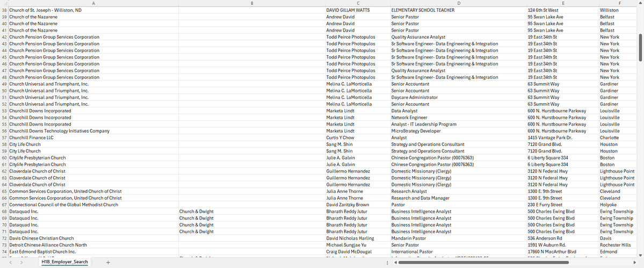Viewport: 644px width, 268px height.
Task: Select cell 'East Edmond Baptist Church Inc.'
Action: (93, 251)
